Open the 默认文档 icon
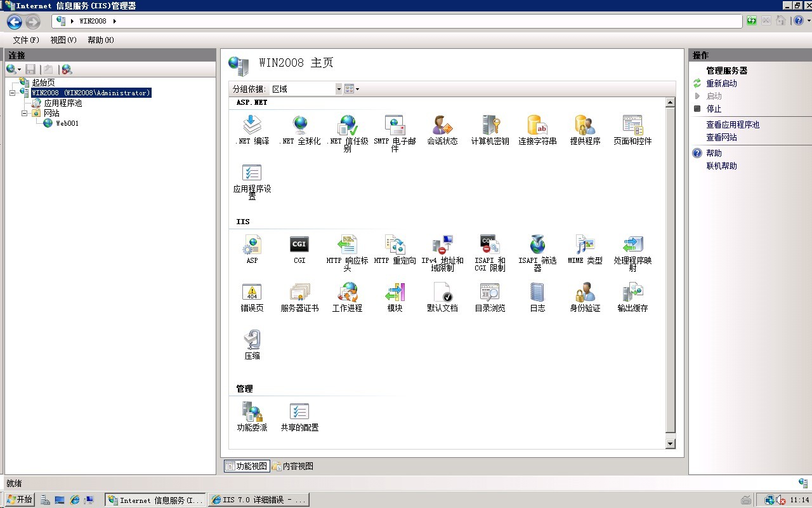 pos(442,293)
